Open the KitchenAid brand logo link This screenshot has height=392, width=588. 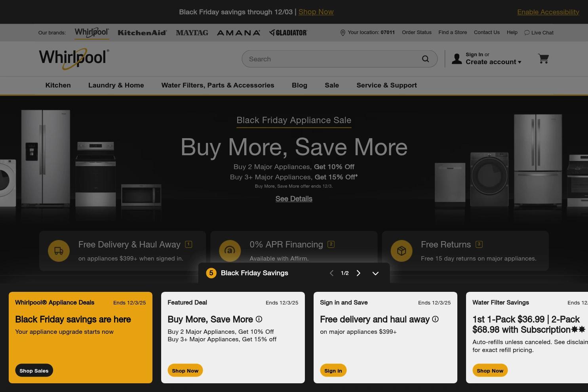pos(142,33)
